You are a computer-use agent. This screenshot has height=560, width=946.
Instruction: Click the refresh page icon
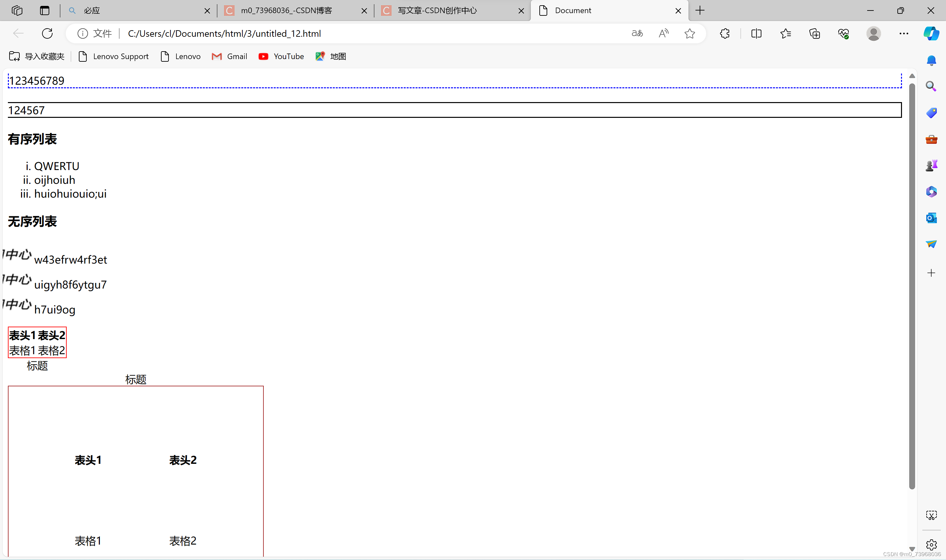[x=47, y=33]
